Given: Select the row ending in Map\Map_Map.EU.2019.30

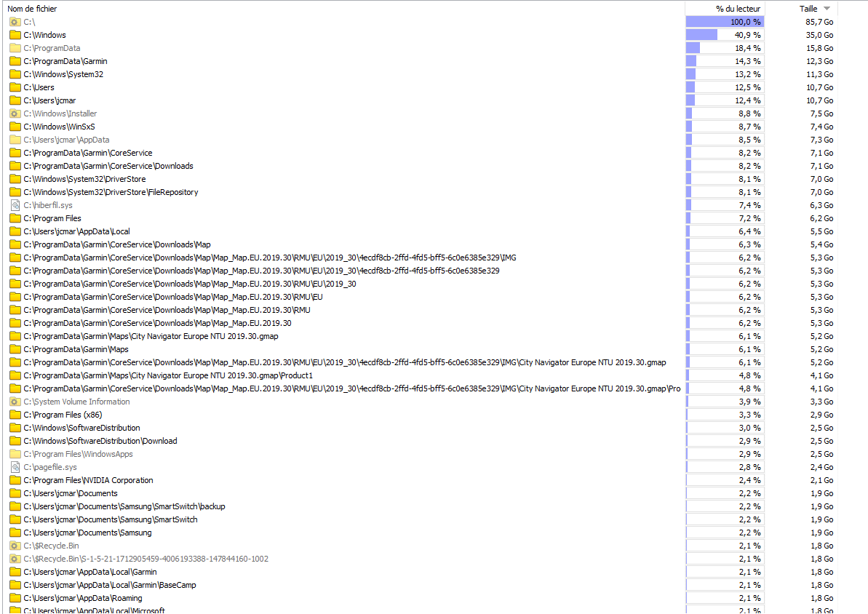Looking at the screenshot, I should click(x=421, y=323).
